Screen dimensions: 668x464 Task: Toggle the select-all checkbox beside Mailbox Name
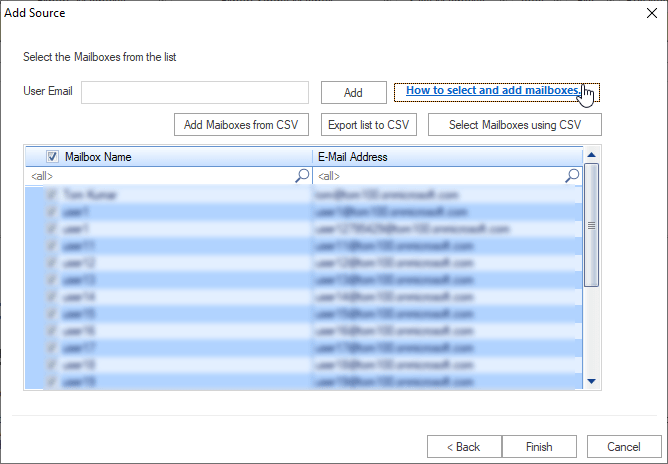click(x=52, y=157)
